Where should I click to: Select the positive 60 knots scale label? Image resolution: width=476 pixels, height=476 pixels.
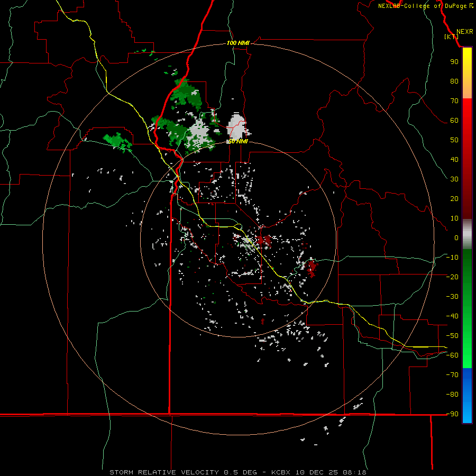tap(454, 120)
